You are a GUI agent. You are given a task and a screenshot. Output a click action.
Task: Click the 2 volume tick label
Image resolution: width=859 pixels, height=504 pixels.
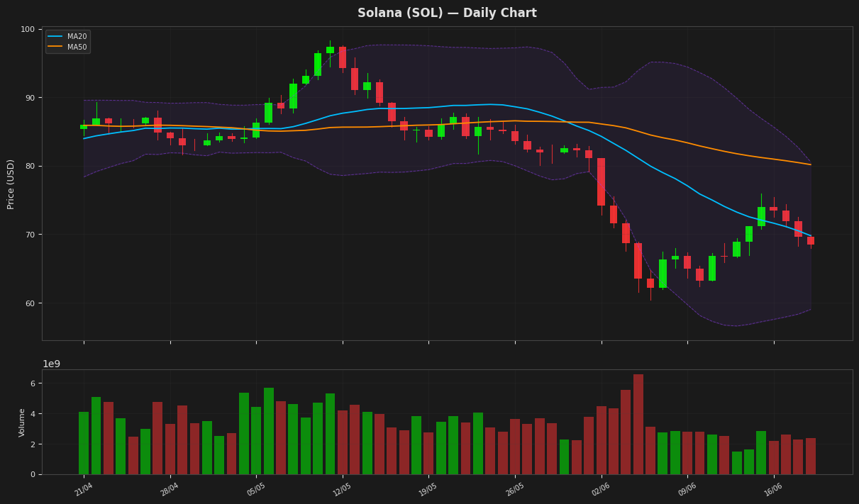coord(33,444)
